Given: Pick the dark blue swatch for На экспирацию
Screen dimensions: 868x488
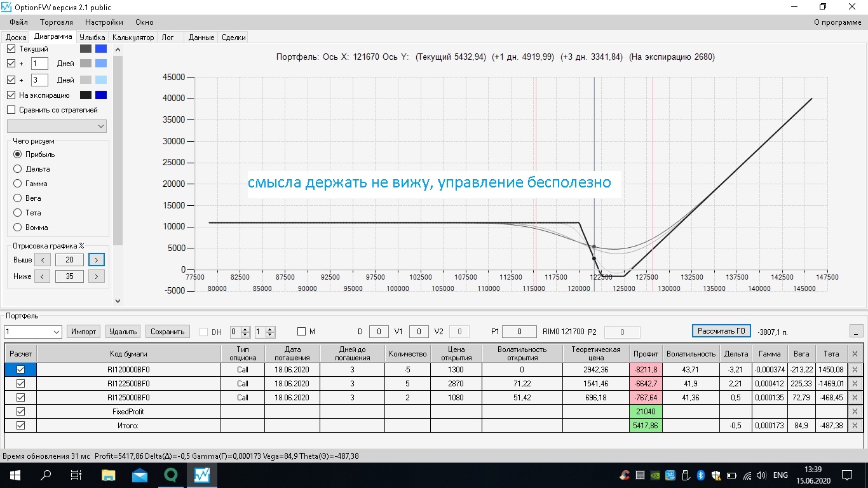Looking at the screenshot, I should pos(101,95).
